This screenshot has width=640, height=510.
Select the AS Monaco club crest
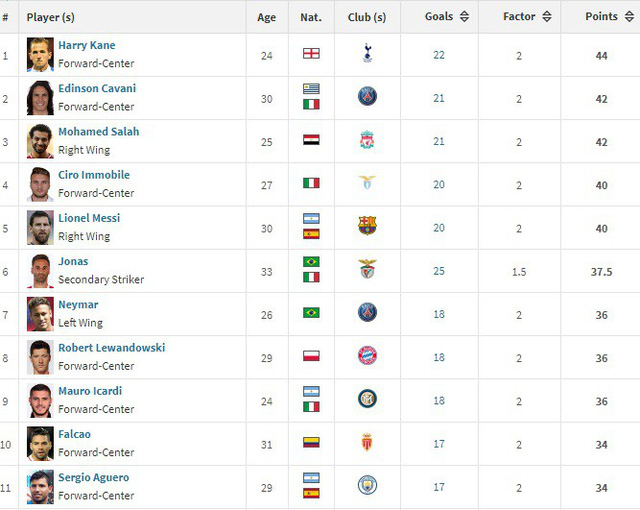click(x=367, y=442)
